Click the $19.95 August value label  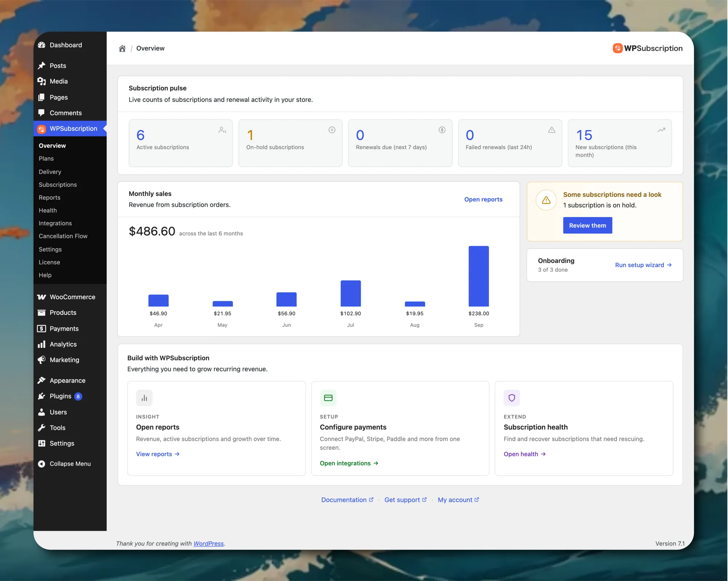click(x=415, y=313)
